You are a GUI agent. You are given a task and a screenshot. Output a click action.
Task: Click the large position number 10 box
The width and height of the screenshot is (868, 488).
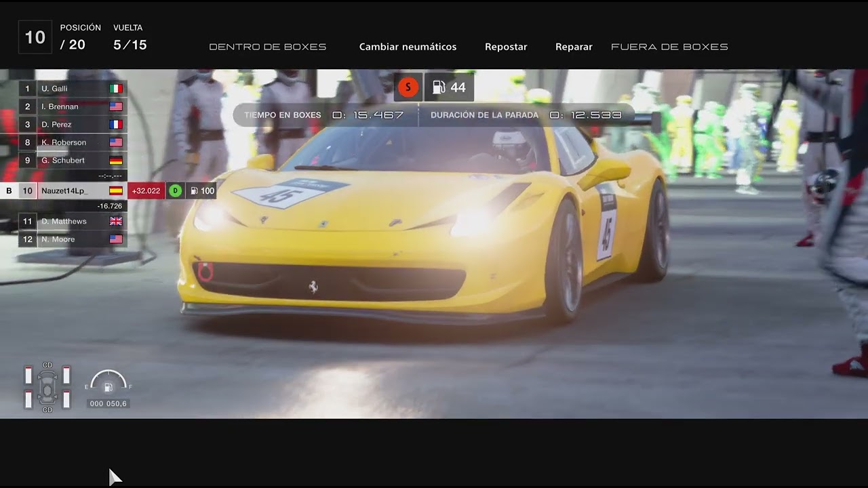click(35, 38)
